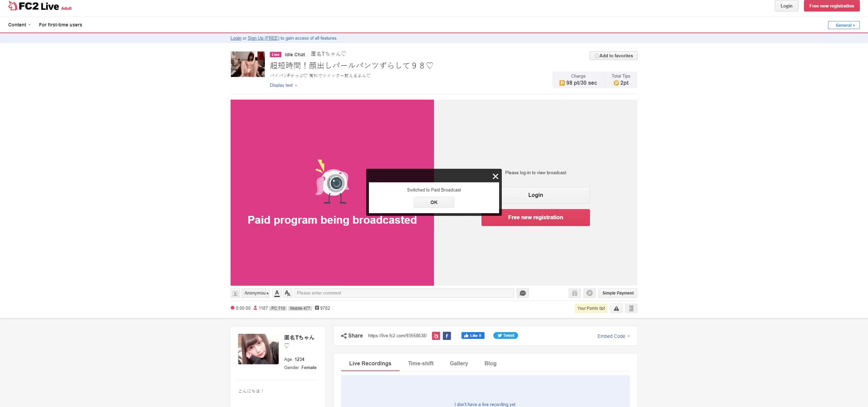Switch to the Blog tab
The height and width of the screenshot is (407, 868).
(x=490, y=363)
